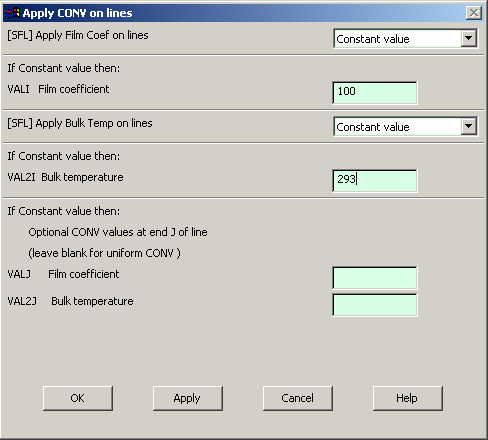This screenshot has height=440, width=488.
Task: Click the empty VALJ Film coefficient field
Action: [375, 277]
